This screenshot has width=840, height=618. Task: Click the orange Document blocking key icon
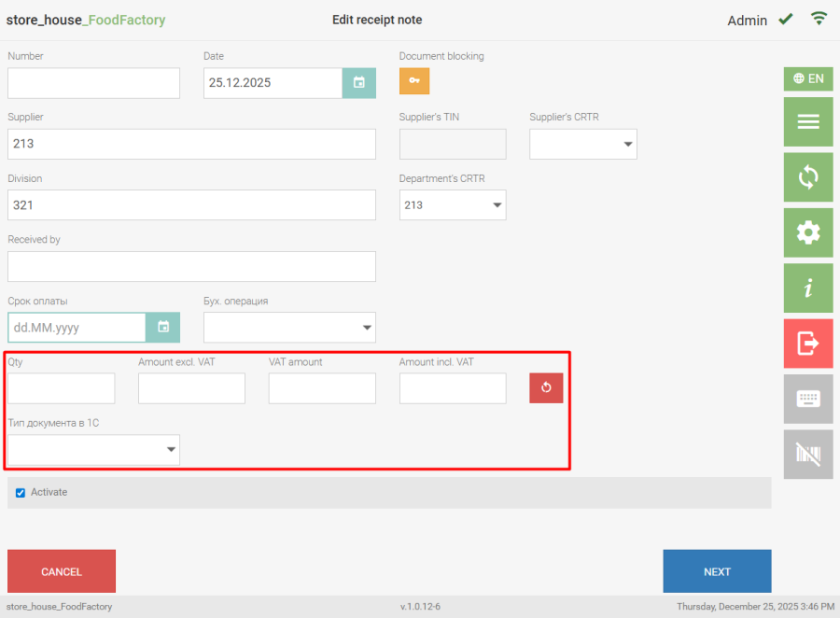point(414,81)
